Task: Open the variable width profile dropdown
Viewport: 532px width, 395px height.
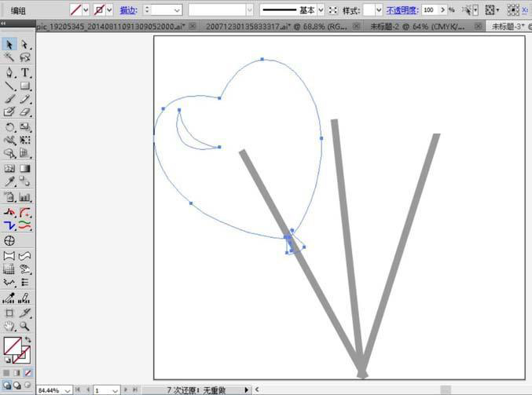Action: pyautogui.click(x=250, y=10)
